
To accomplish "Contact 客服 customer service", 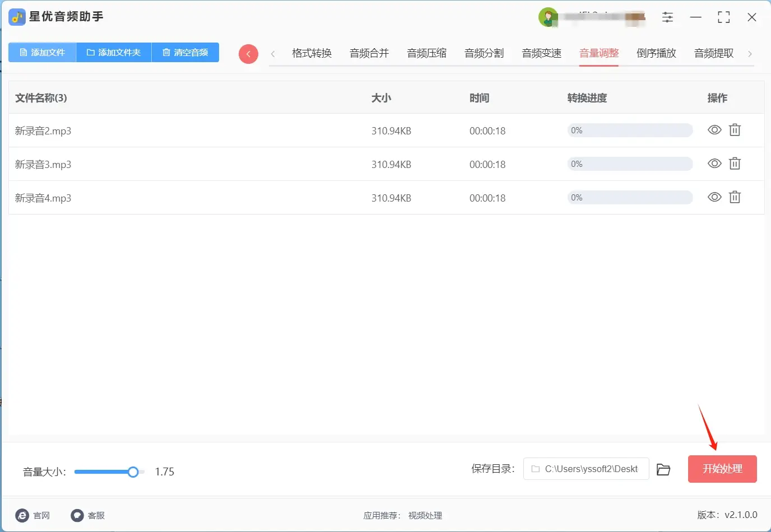I will [77, 515].
